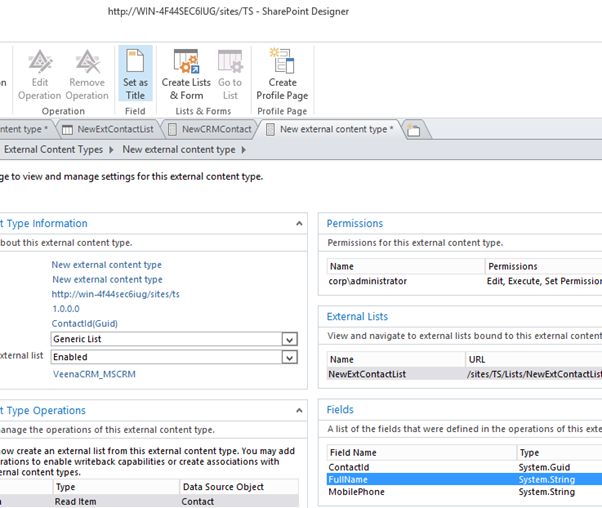Expand breadcrumb arrow after New external content type
This screenshot has width=602, height=508.
pyautogui.click(x=243, y=150)
